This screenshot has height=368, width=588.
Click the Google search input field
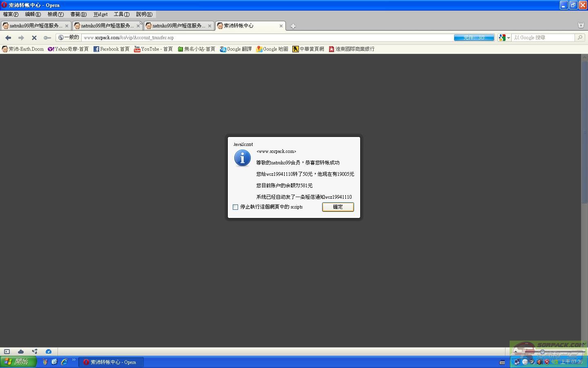543,38
